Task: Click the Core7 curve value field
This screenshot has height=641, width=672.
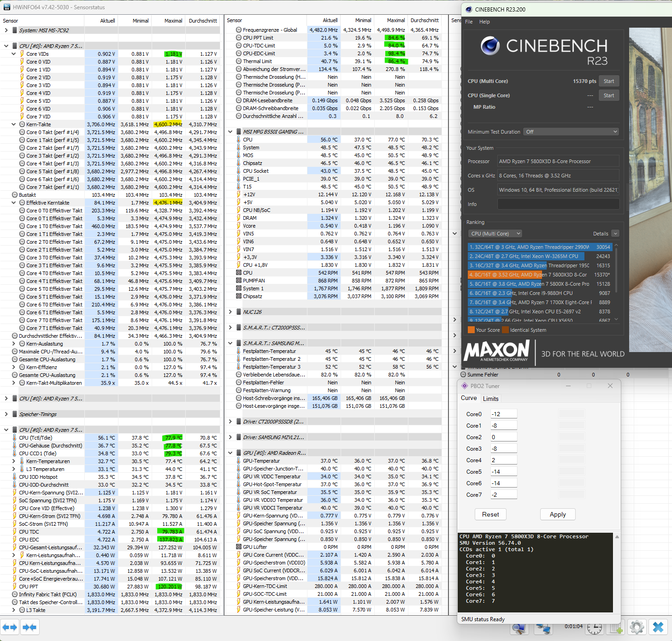Action: coord(504,494)
